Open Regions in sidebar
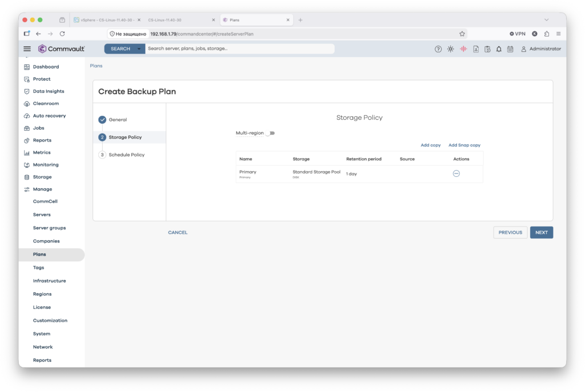 pos(42,294)
